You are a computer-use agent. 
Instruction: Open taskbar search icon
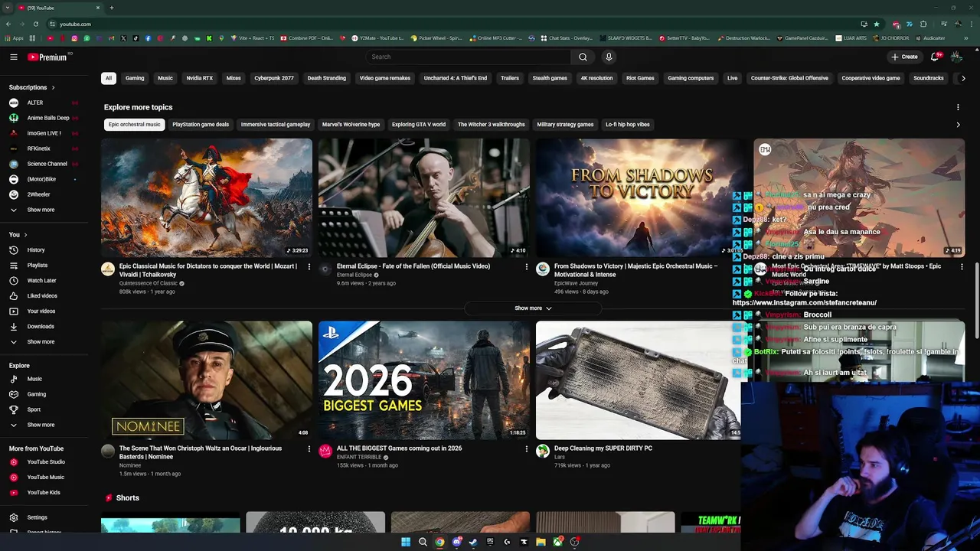(x=423, y=542)
